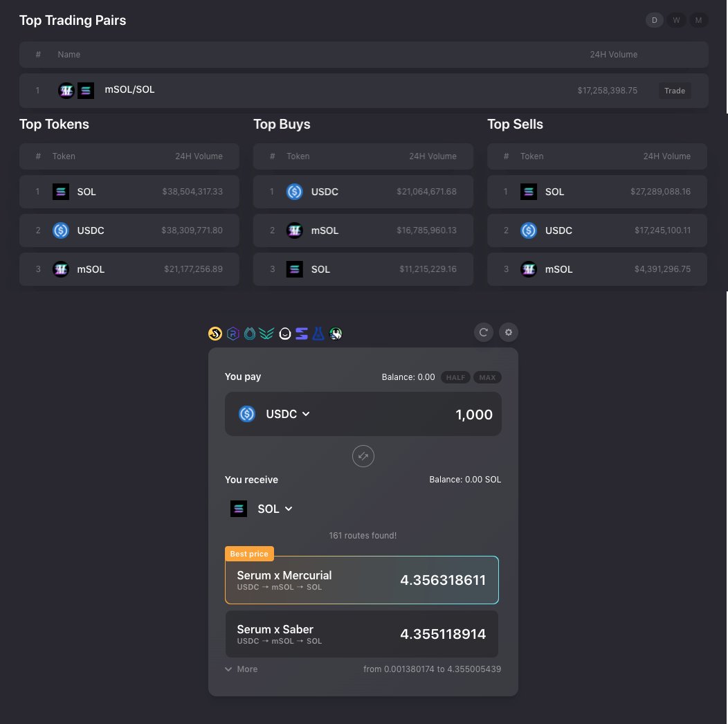Click the teal lotus-shaped exchange logo

[x=250, y=334]
